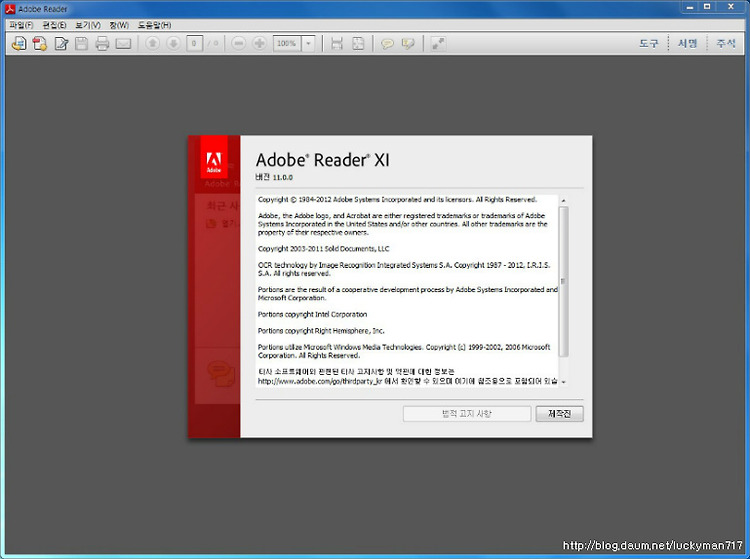Click the page number input field
Viewport: 750px width, 559px height.
(x=194, y=44)
